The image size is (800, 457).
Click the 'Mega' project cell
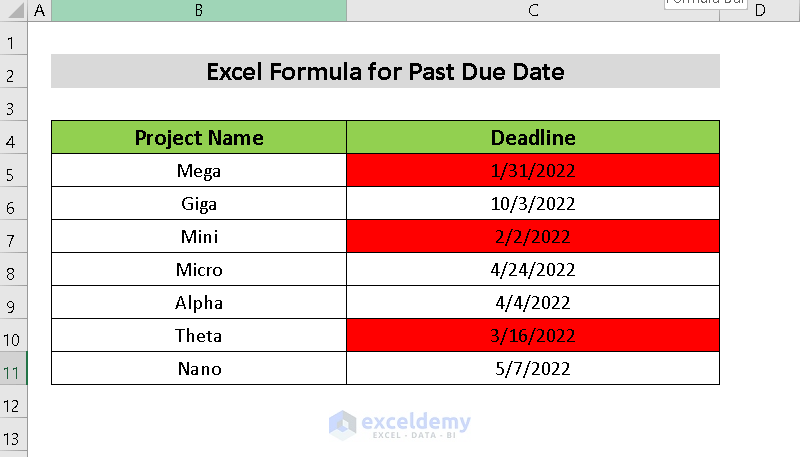[x=199, y=171]
